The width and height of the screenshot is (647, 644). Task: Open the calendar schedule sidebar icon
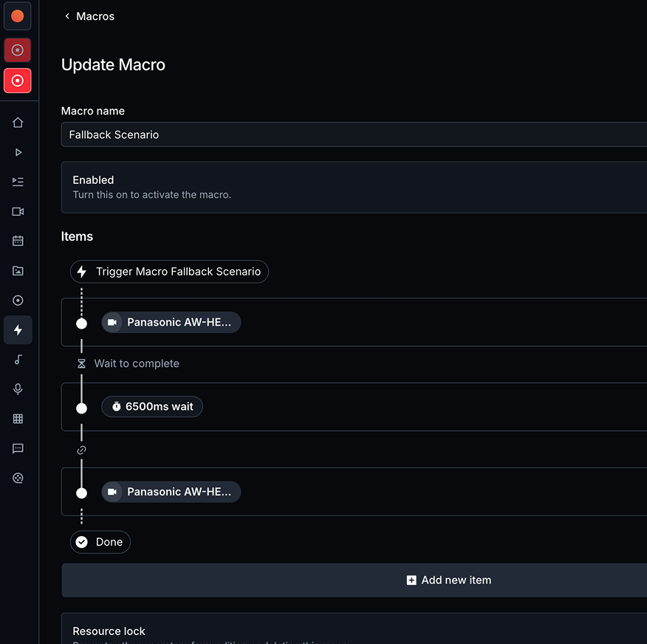(x=18, y=241)
